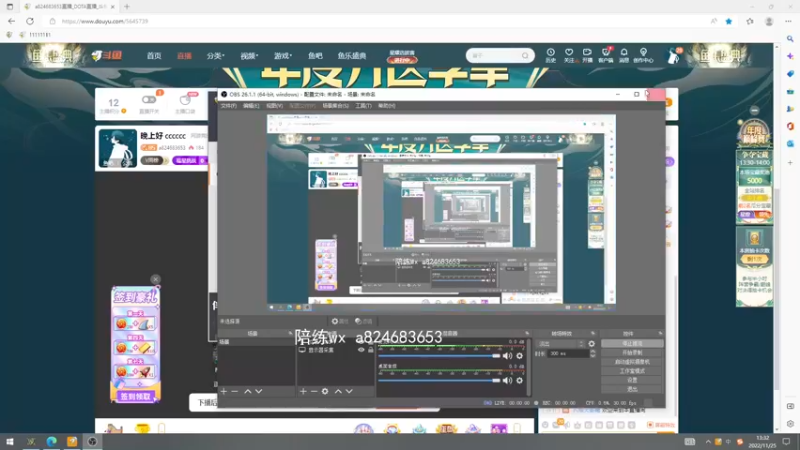Add a new source with plus icon
Viewport: 800px width, 450px height.
pos(303,391)
